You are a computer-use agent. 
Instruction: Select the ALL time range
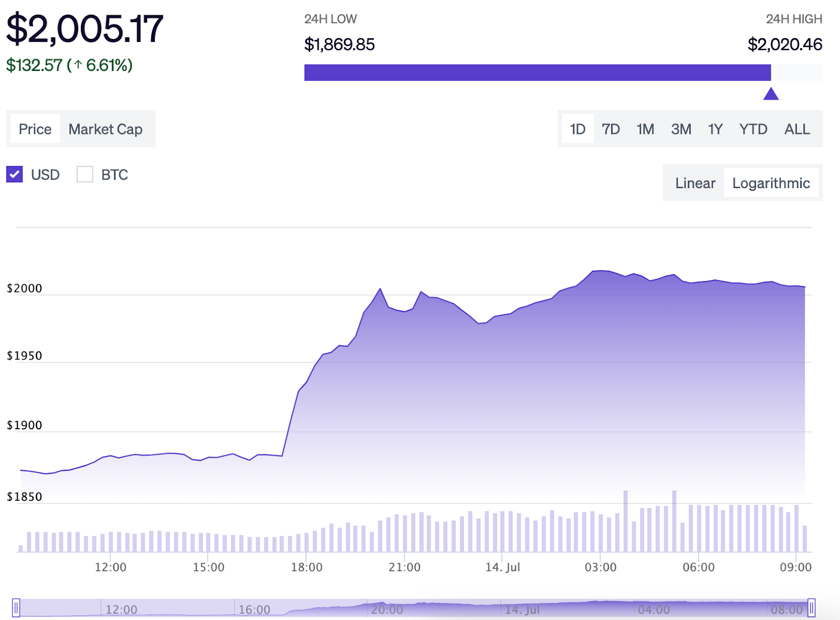(797, 129)
